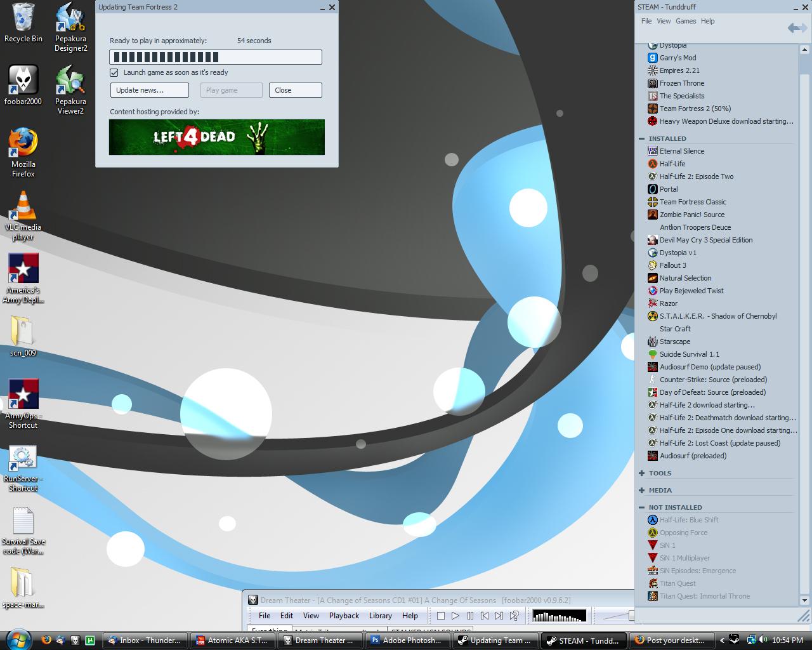Select S.T.A.L.K.E.R. Shadow of Chernobyl icon
The width and height of the screenshot is (812, 650).
click(653, 316)
